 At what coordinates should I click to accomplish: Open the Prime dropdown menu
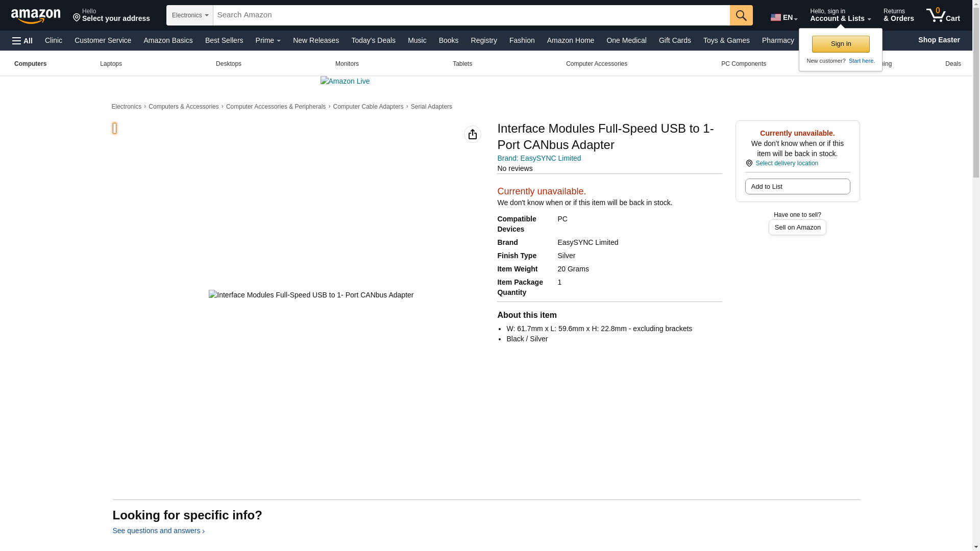tap(268, 40)
